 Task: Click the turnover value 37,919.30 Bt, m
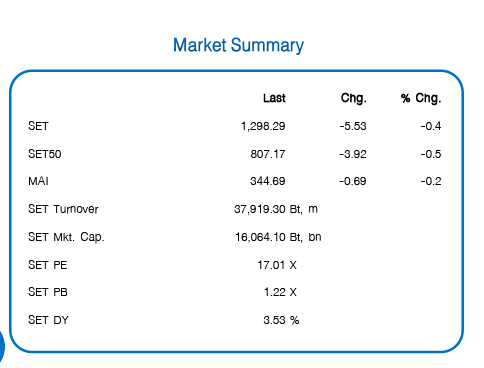point(276,209)
